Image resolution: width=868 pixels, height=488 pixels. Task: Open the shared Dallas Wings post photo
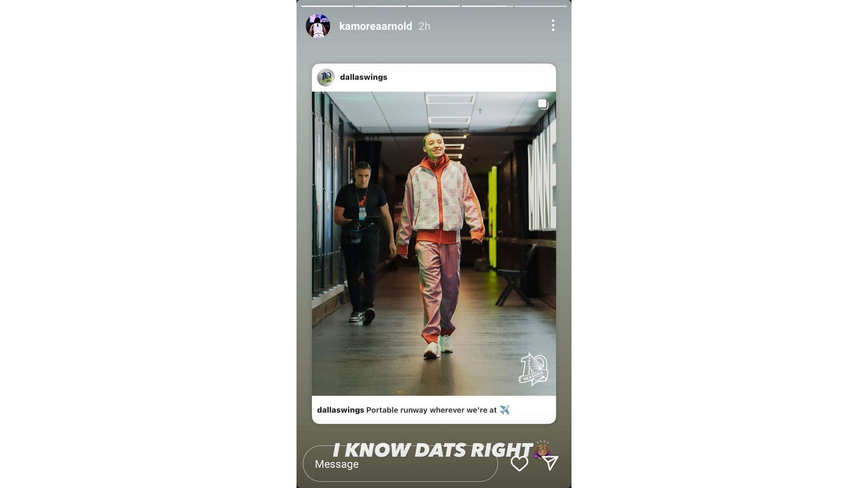[x=434, y=244]
